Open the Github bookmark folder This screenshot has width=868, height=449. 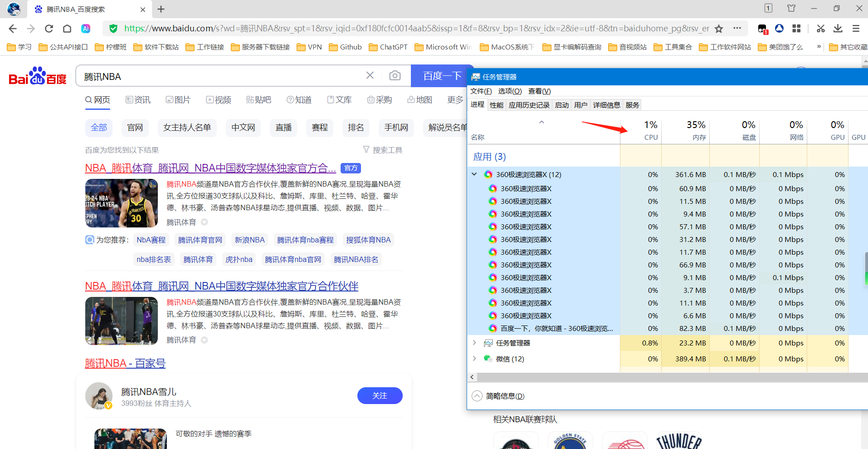tap(345, 47)
